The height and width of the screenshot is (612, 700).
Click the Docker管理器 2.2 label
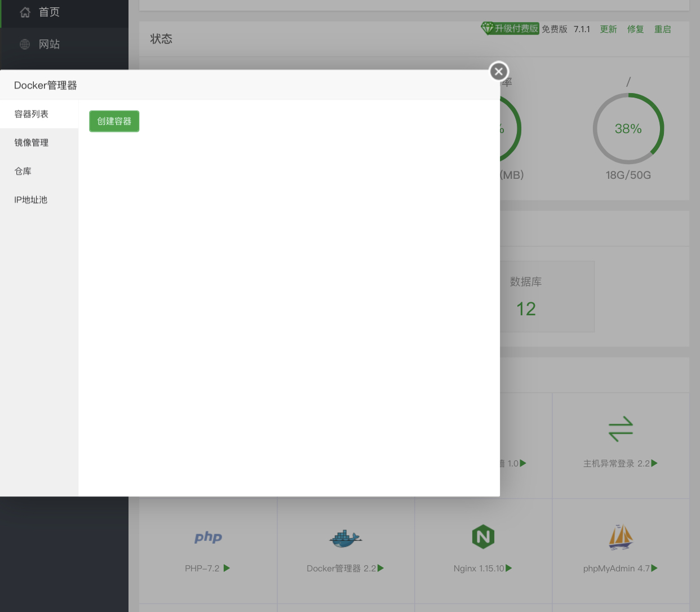[341, 569]
